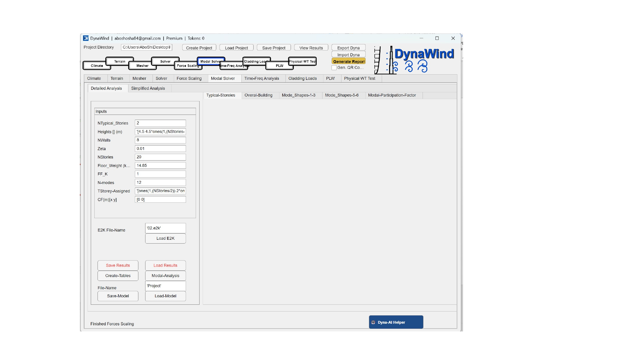Click the Zeta value field
644x362 pixels.
[x=160, y=149]
